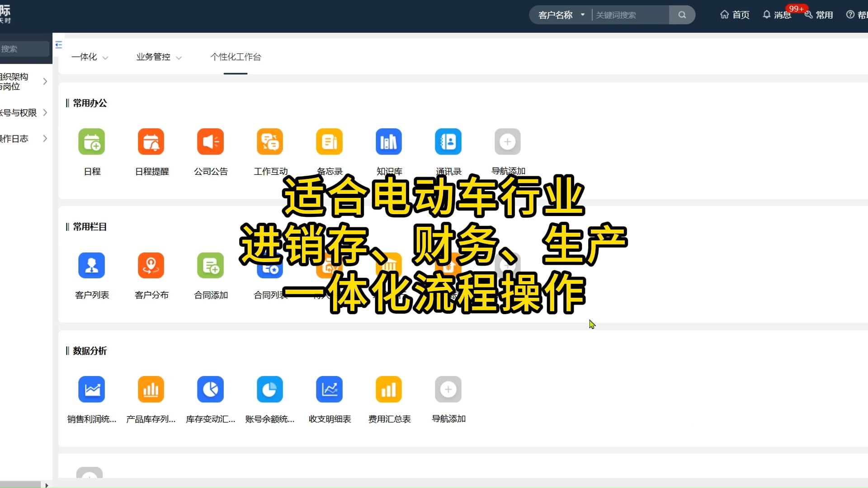Viewport: 868px width, 488px height.
Task: Expand the 一体化 menu
Action: tap(90, 57)
